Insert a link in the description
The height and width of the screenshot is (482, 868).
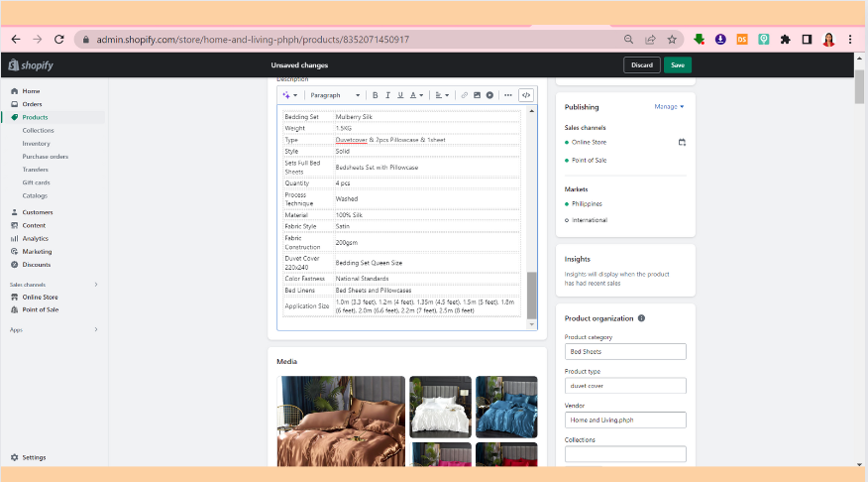pyautogui.click(x=464, y=95)
